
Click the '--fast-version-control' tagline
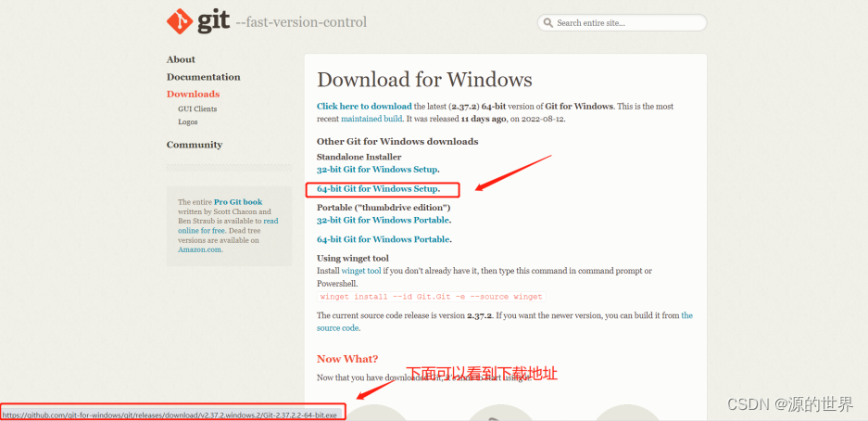coord(301,22)
